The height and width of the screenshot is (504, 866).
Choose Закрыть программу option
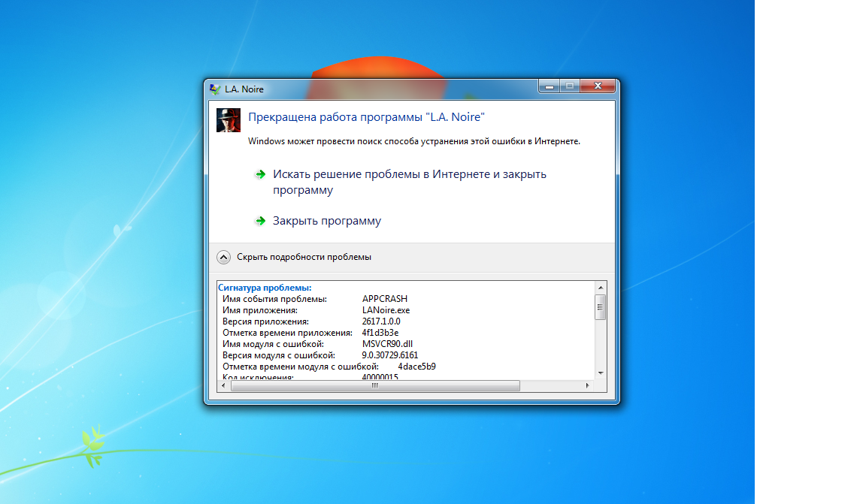point(326,221)
